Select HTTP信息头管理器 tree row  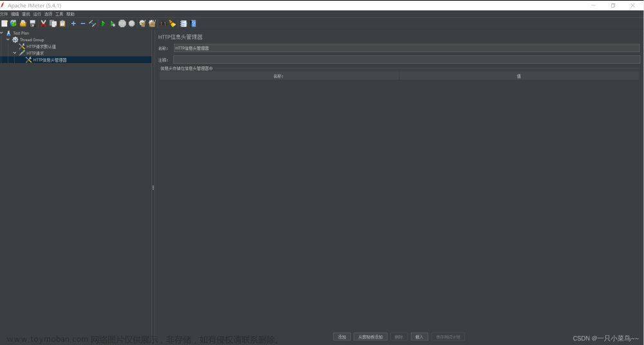point(75,60)
